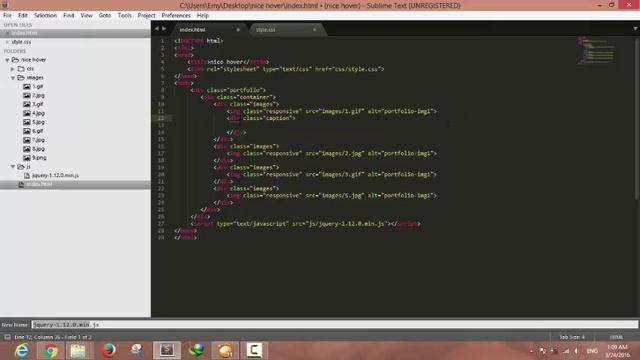Toggle the status bar panel switcher icon

(7, 337)
